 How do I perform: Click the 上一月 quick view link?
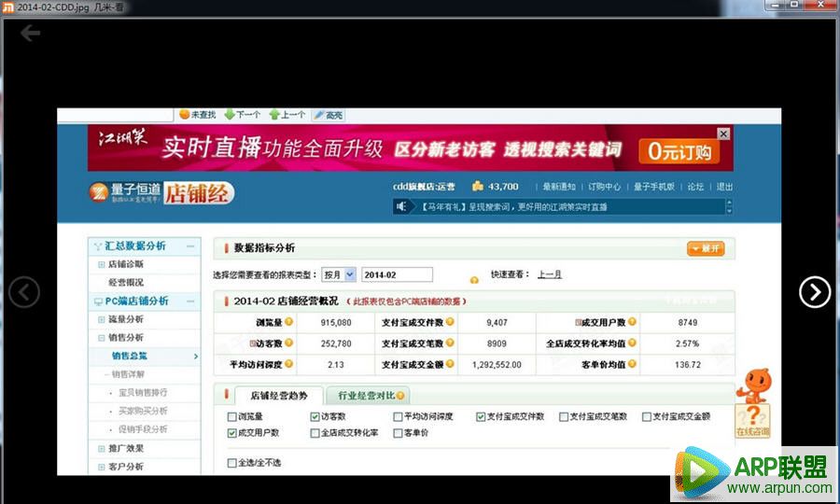click(x=550, y=274)
